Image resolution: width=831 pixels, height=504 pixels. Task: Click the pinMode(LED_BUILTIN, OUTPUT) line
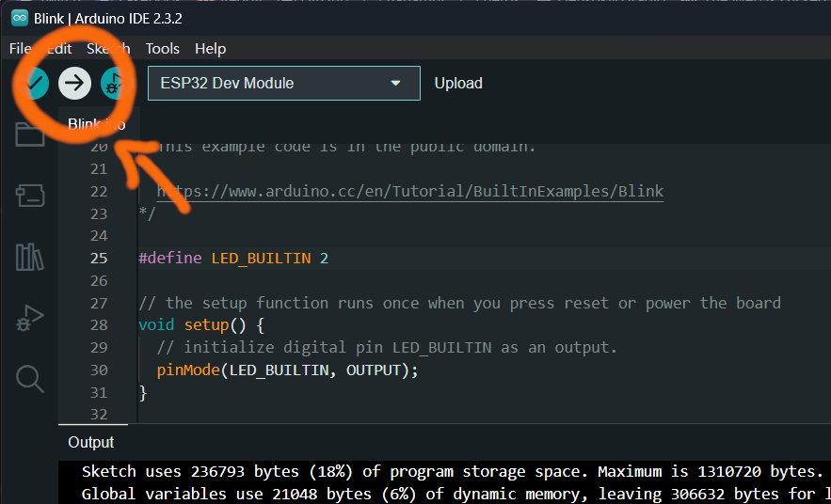[288, 370]
